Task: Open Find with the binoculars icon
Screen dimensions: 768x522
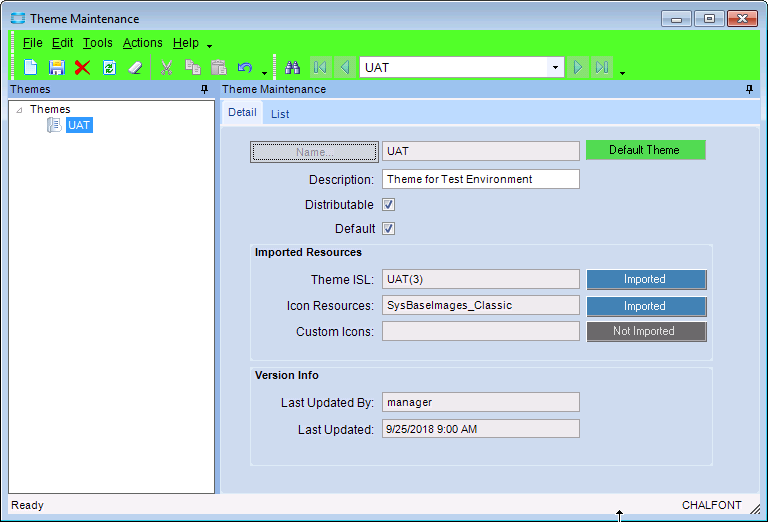Action: click(292, 67)
